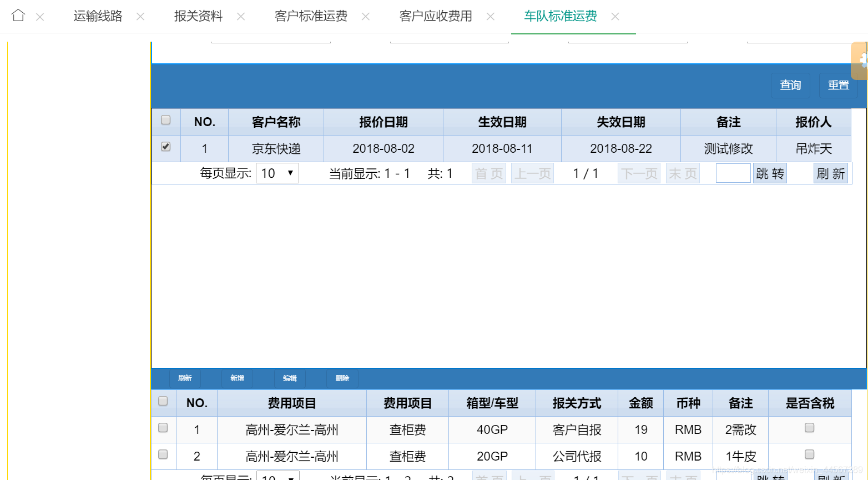Click the 跳转 button in upper table
Viewport: 868px width, 480px height.
click(770, 173)
